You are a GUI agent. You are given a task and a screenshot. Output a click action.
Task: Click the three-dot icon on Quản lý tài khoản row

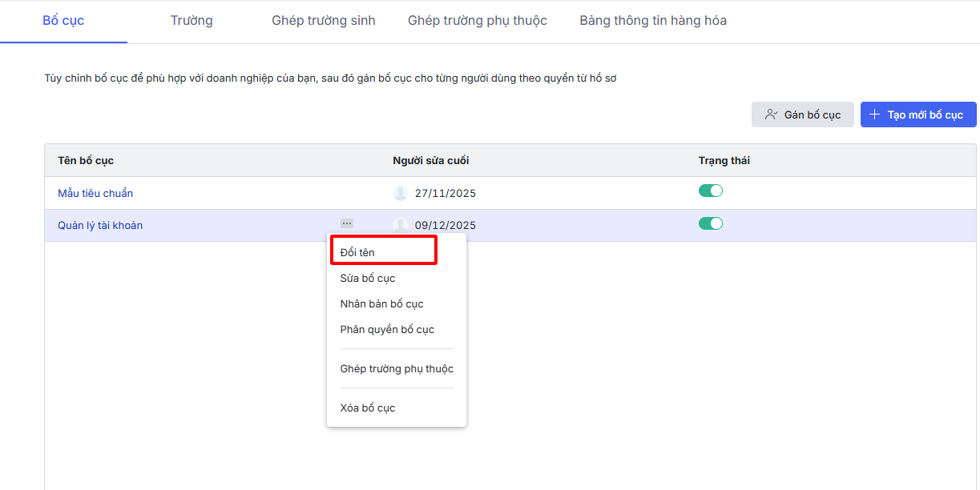pos(347,224)
